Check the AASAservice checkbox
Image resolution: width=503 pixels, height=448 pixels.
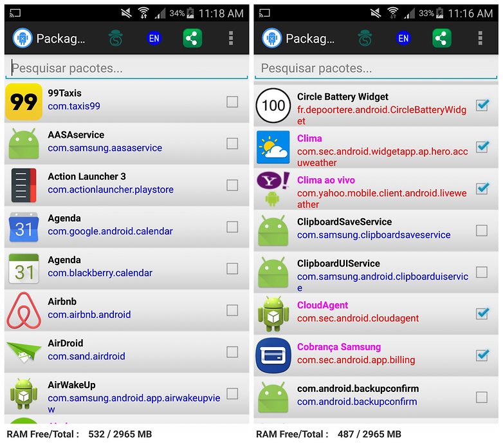[x=232, y=144]
